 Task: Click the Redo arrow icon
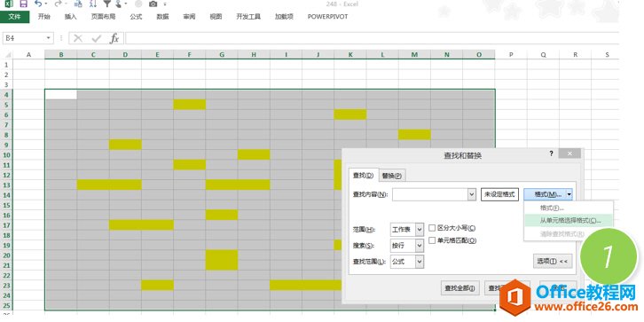[x=58, y=4]
